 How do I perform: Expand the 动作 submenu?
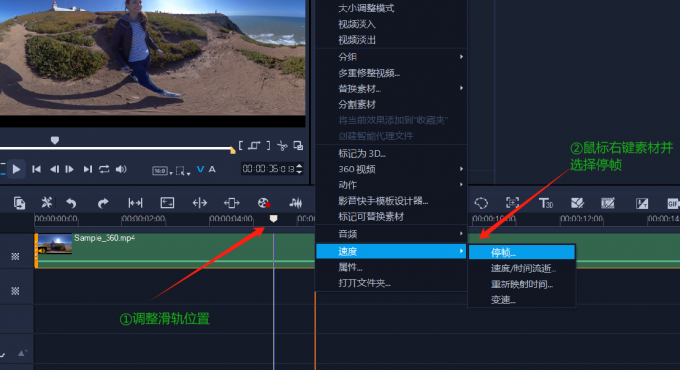(x=392, y=185)
